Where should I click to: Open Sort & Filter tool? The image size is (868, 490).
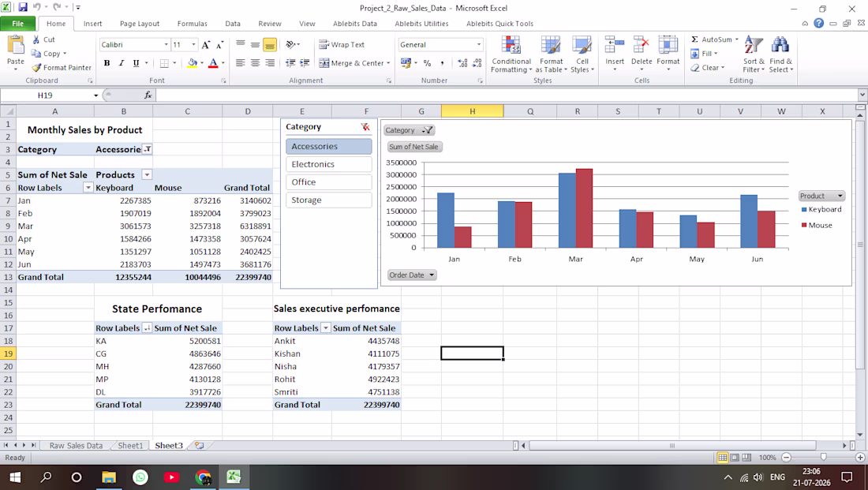point(754,54)
